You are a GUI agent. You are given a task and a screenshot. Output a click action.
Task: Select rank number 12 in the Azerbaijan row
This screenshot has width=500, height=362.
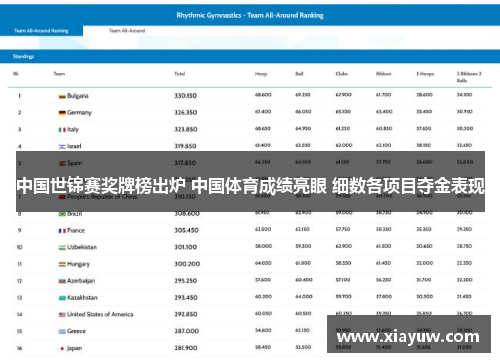point(19,281)
